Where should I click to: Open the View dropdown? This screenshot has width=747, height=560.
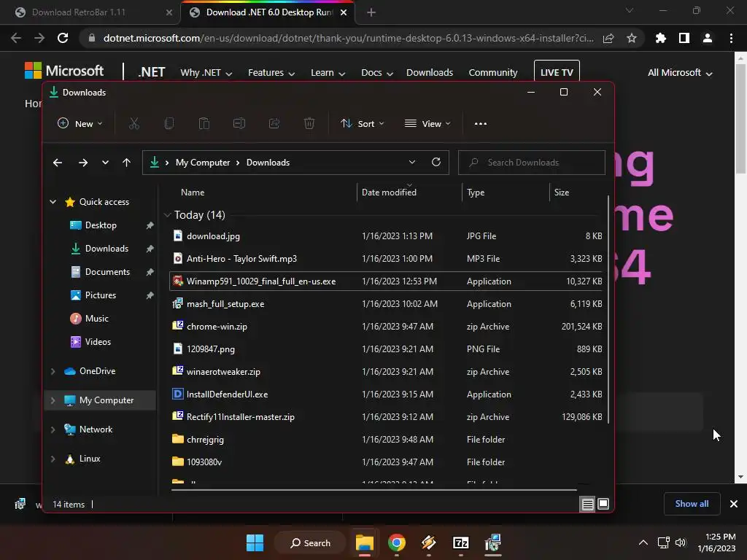click(x=427, y=124)
